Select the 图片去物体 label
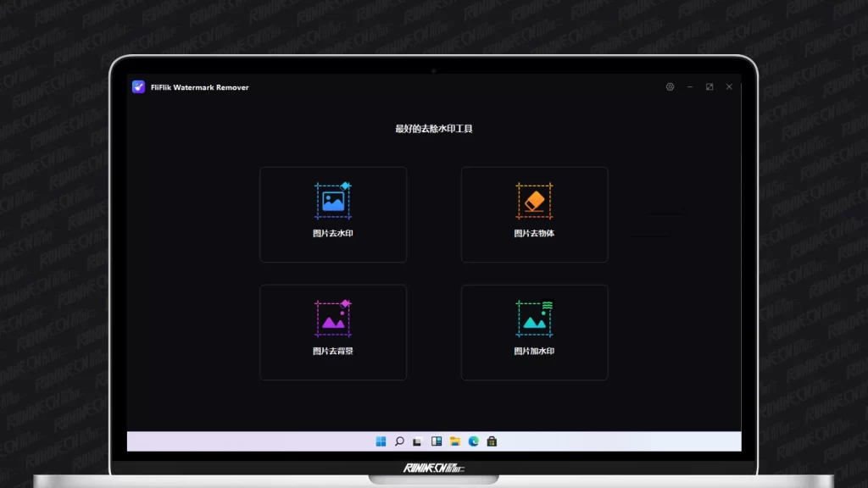Screen dimensions: 868x488 [x=534, y=234]
